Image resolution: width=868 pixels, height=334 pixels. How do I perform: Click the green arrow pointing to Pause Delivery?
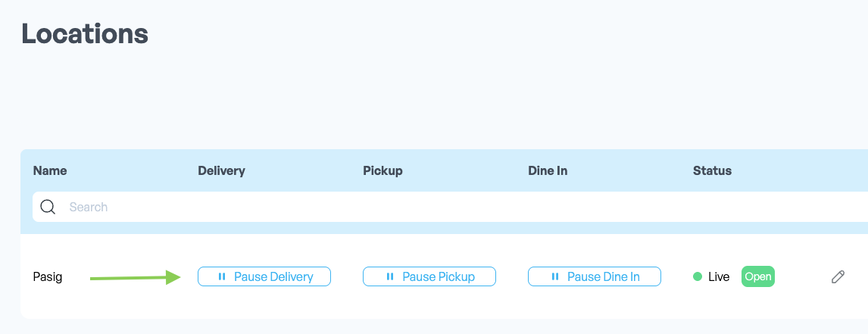tap(136, 277)
